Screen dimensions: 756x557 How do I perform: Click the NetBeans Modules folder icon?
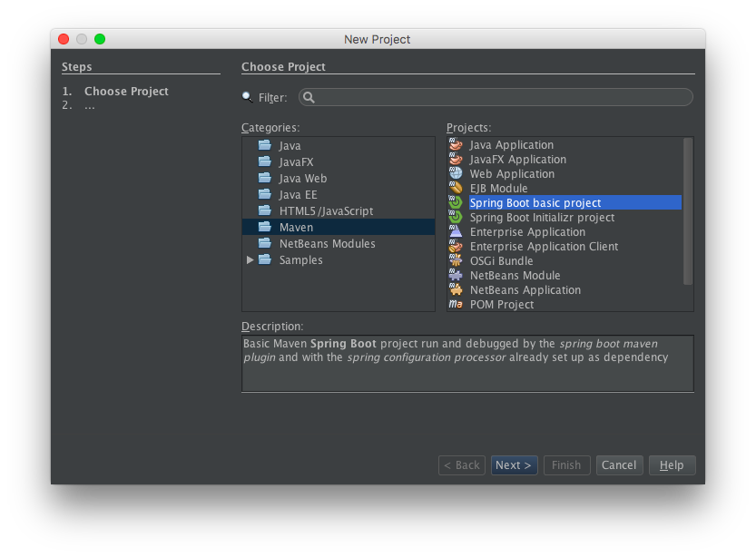pyautogui.click(x=265, y=243)
